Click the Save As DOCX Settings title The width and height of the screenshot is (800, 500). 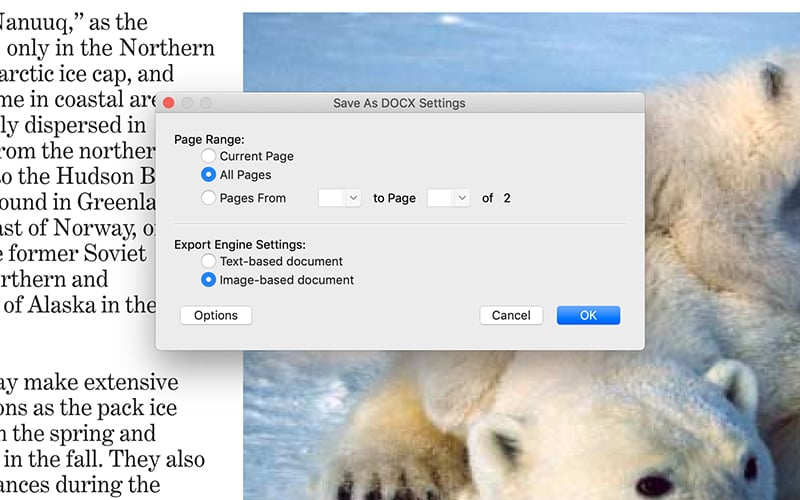pyautogui.click(x=399, y=103)
